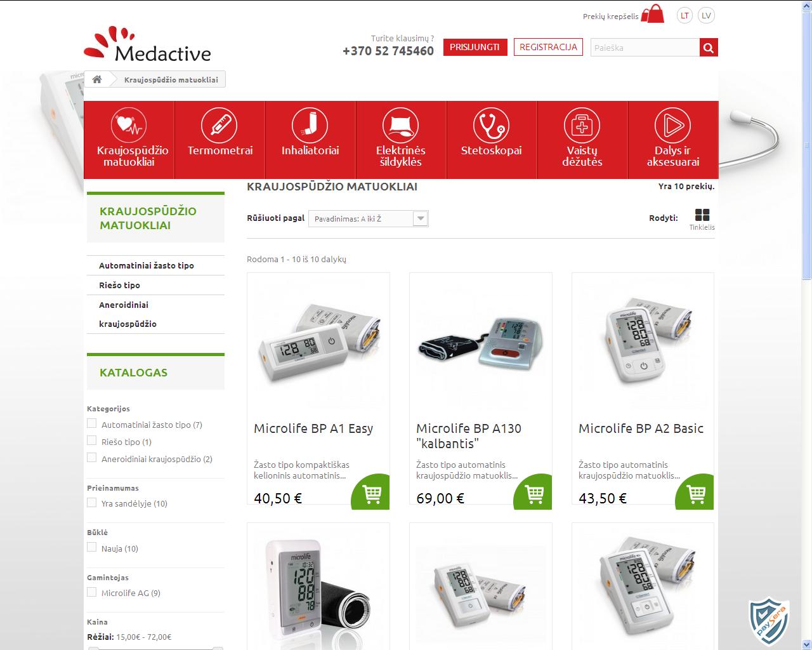
Task: Open Inhaliatoriai category inhaler icon
Action: point(310,125)
